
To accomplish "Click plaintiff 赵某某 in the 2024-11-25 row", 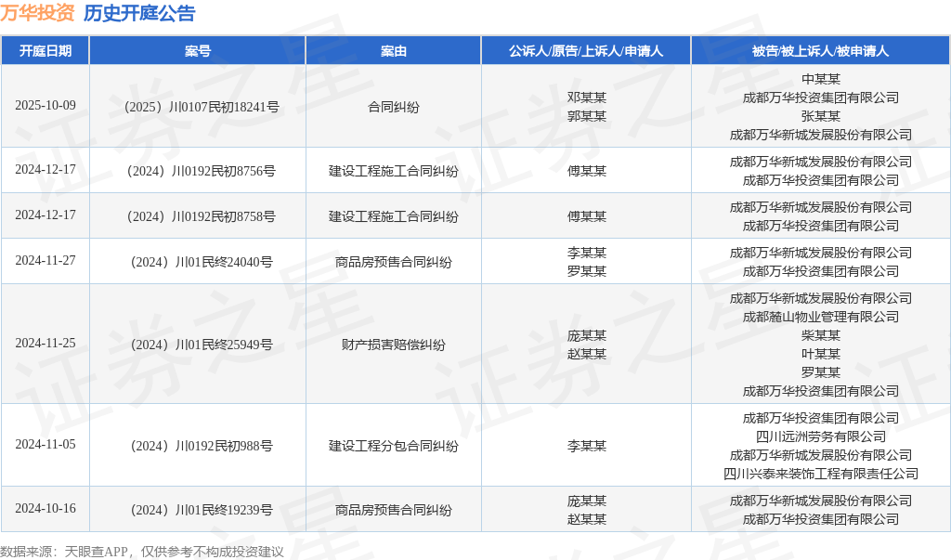I will coord(587,354).
